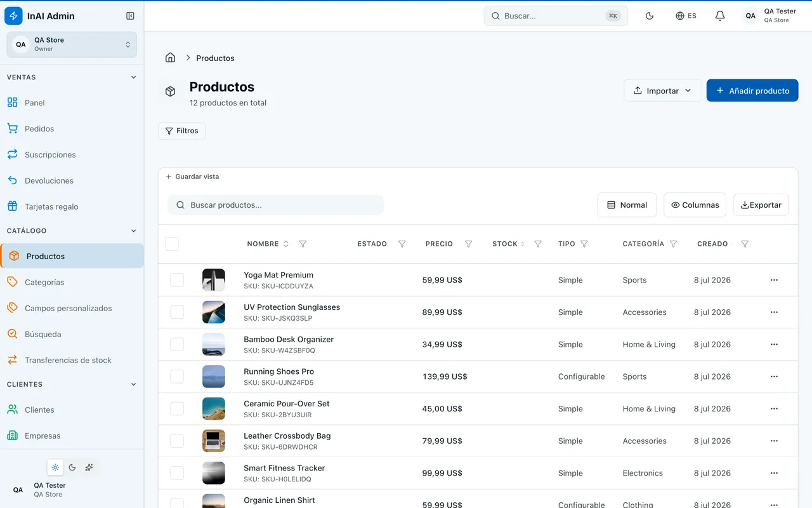The width and height of the screenshot is (812, 508).
Task: Filter the Nombre column funnel icon
Action: point(303,244)
